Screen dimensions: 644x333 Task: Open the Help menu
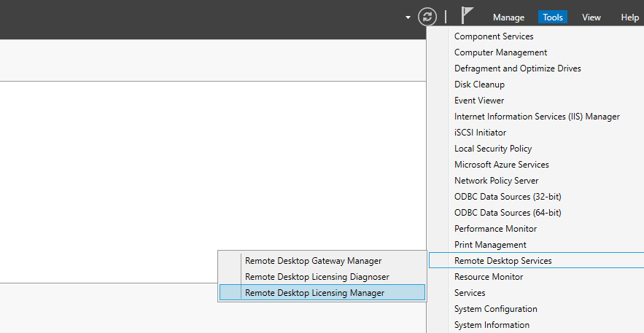pyautogui.click(x=629, y=17)
